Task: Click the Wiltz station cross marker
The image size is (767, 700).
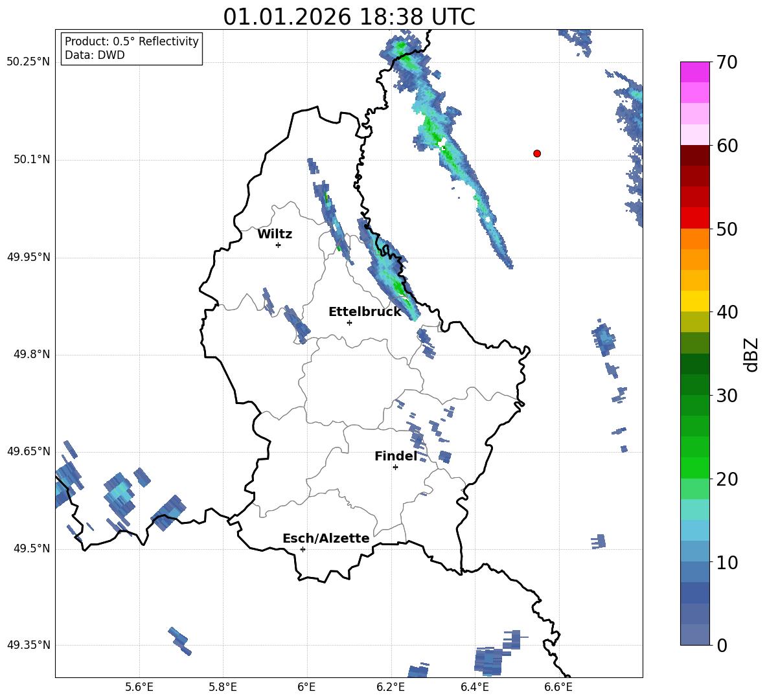Action: tap(279, 245)
